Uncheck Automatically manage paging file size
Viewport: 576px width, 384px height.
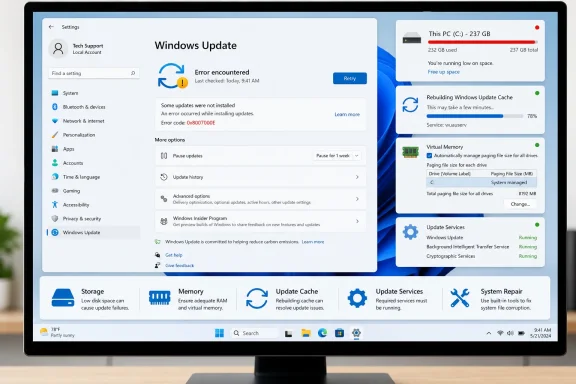pyautogui.click(x=429, y=156)
